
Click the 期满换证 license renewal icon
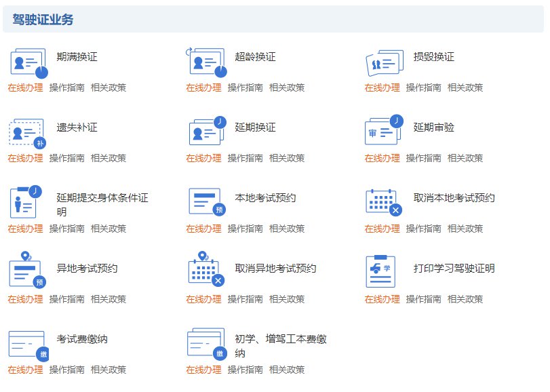click(x=28, y=62)
